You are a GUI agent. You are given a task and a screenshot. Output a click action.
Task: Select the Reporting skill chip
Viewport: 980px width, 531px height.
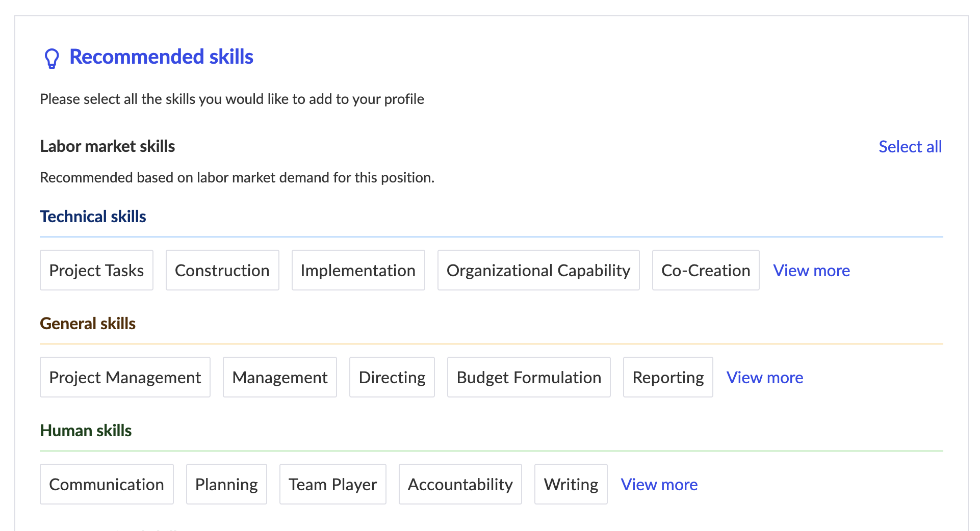click(x=667, y=377)
